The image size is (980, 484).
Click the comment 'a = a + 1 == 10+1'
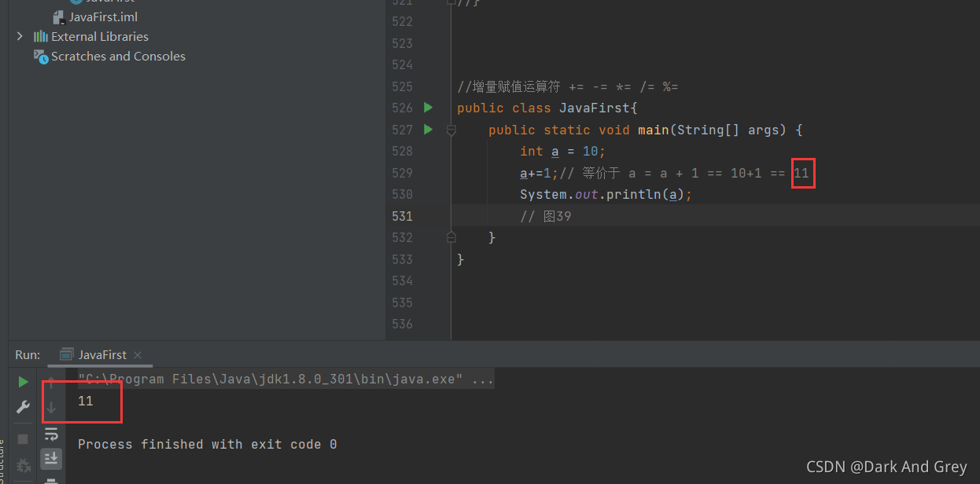click(x=695, y=173)
